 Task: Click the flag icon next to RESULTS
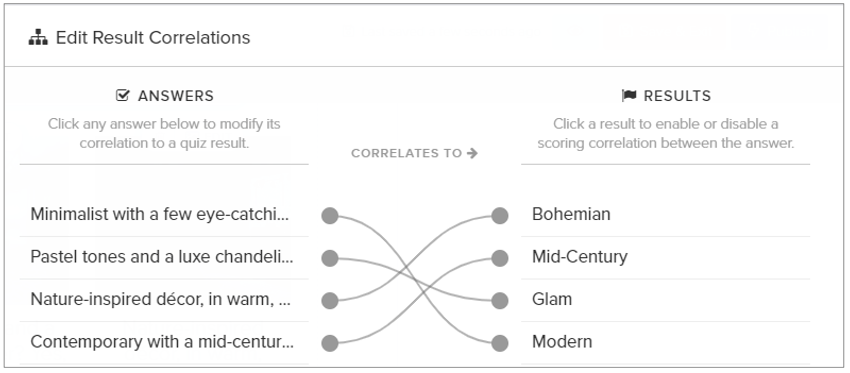[629, 96]
